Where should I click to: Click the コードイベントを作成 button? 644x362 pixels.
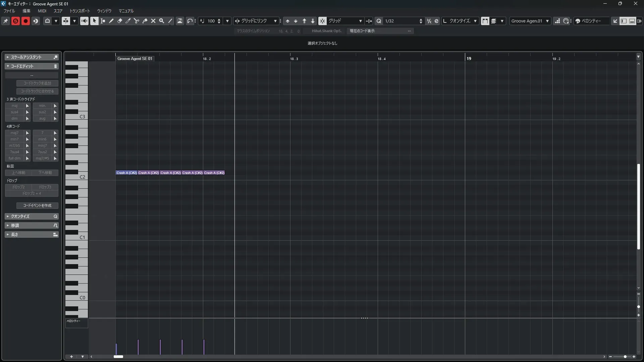pyautogui.click(x=37, y=205)
